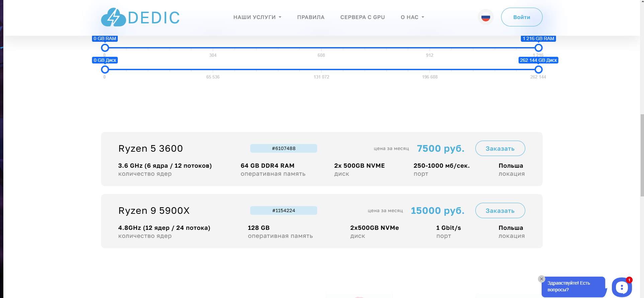Click server ID tag #6107488

coord(283,148)
